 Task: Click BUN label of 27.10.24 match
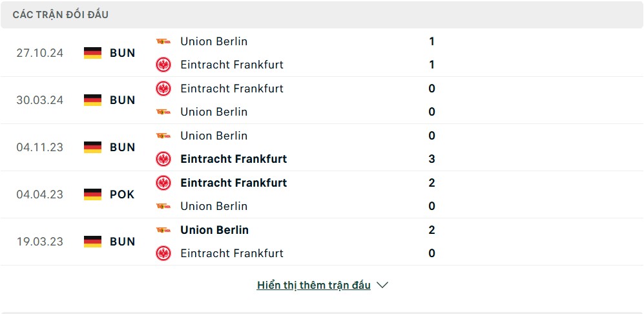pos(122,53)
